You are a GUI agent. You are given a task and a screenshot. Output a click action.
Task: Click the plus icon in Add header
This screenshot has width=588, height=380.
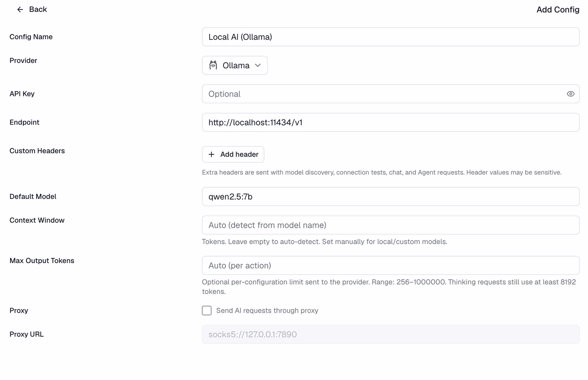pos(211,155)
